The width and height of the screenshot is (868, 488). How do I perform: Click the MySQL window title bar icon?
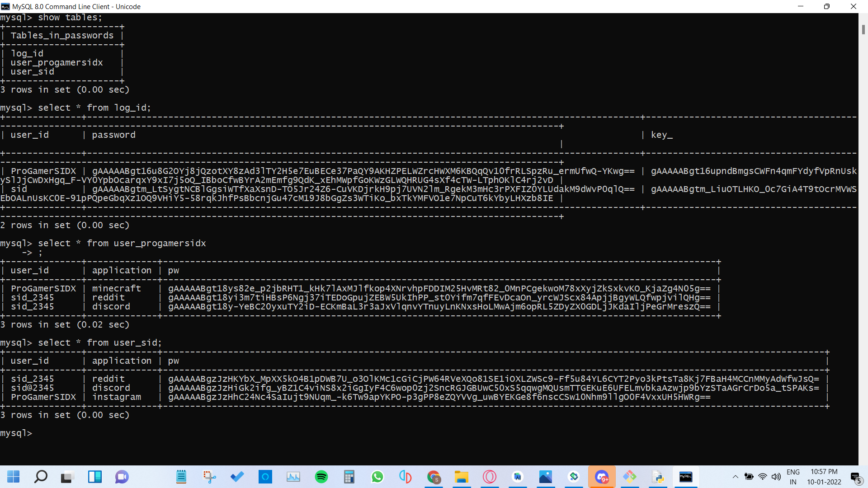[5, 6]
